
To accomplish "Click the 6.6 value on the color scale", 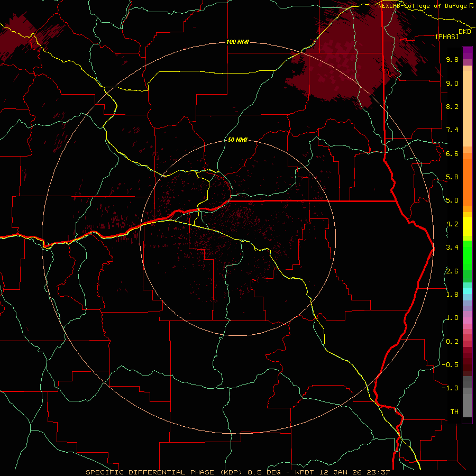I will 452,153.
